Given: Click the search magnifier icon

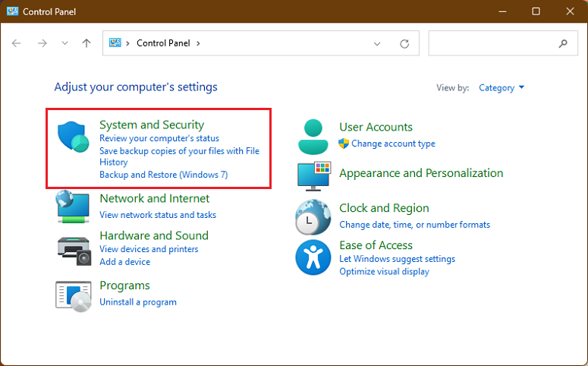Looking at the screenshot, I should pyautogui.click(x=563, y=43).
